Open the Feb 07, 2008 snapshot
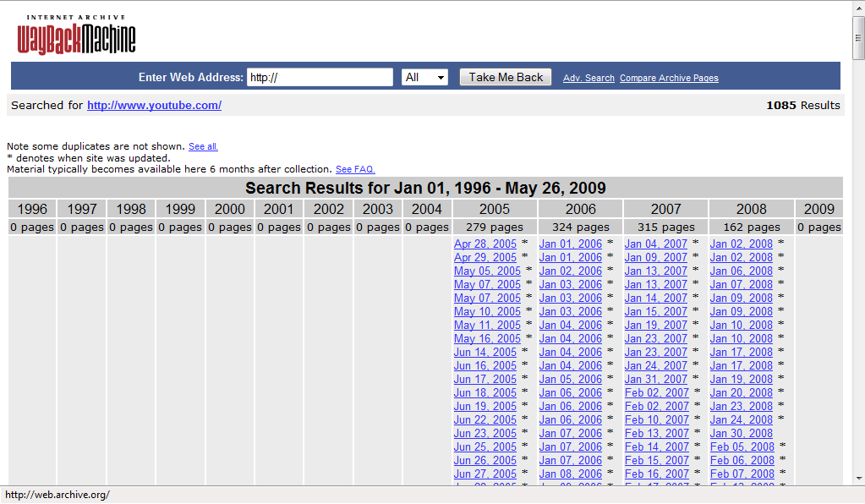The width and height of the screenshot is (865, 504). click(742, 474)
